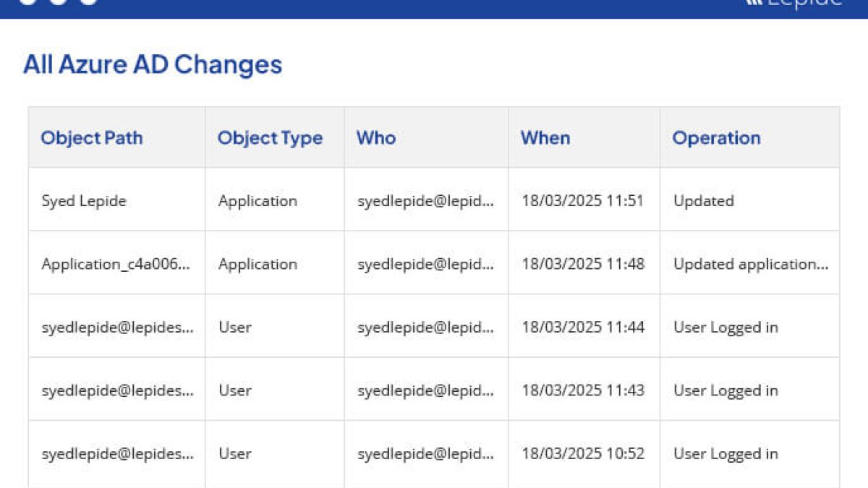Select the Application_c4a006 object path entry
The image size is (868, 488).
(x=116, y=264)
